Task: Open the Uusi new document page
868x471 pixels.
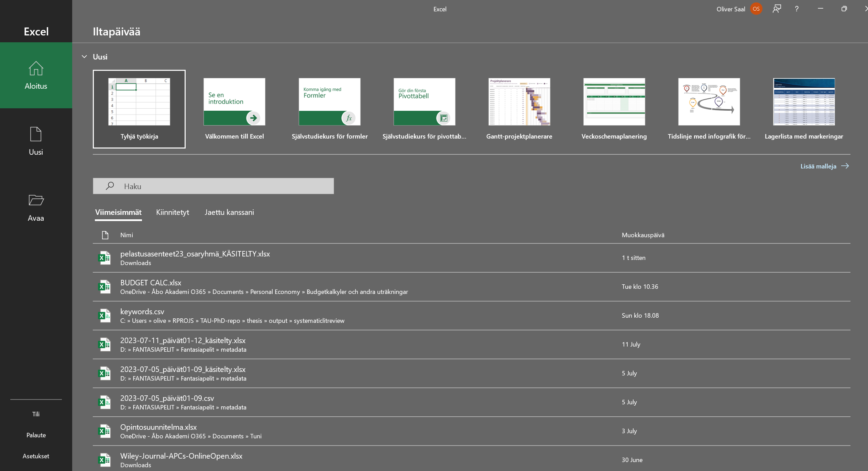Action: click(x=36, y=141)
